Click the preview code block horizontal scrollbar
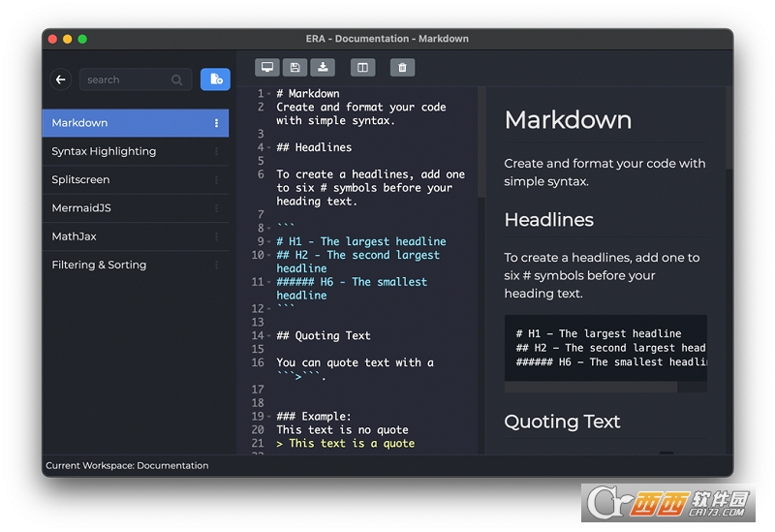The height and width of the screenshot is (532, 775). coord(591,388)
